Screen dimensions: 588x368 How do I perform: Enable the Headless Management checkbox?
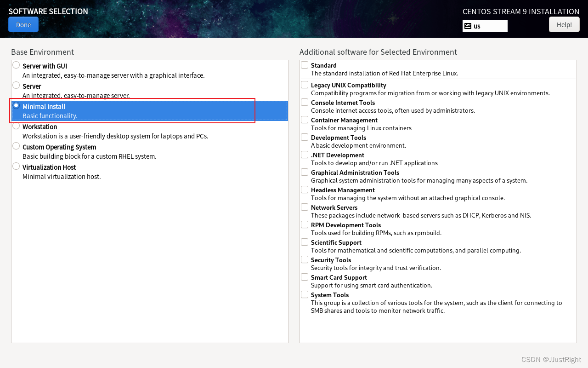coord(305,190)
